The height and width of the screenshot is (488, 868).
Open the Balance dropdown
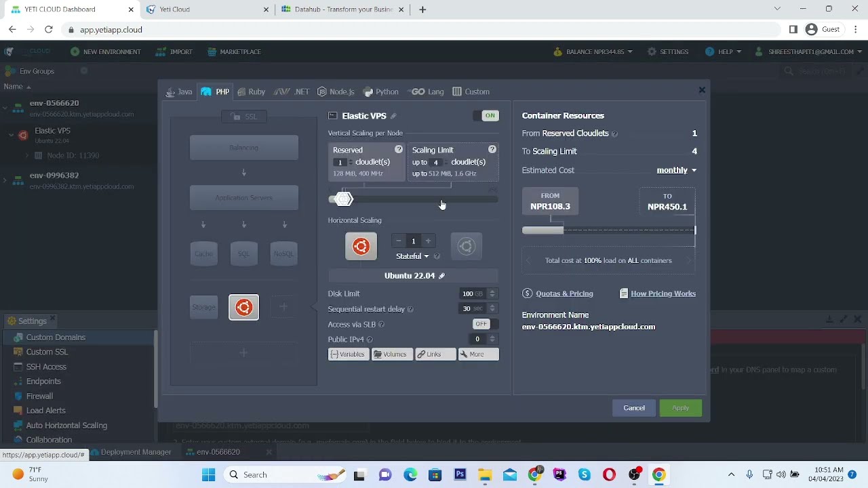tap(593, 52)
